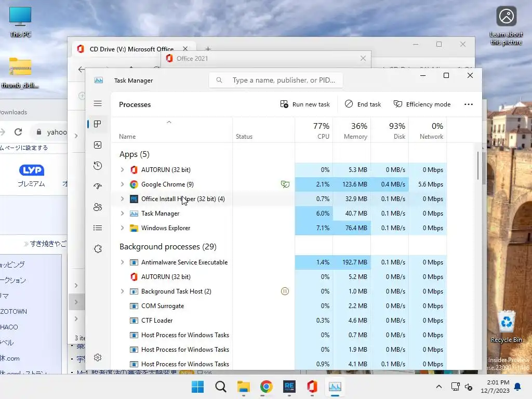Close CD Drive (V:) Explorer tab

pos(185,49)
